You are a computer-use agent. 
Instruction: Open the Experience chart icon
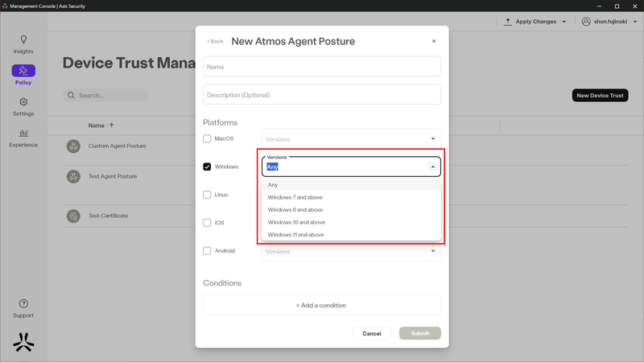point(23,133)
